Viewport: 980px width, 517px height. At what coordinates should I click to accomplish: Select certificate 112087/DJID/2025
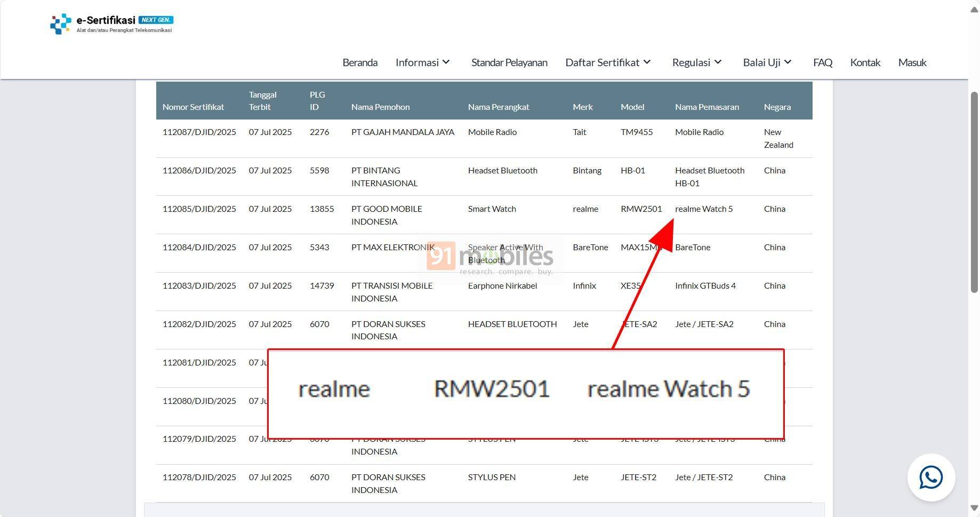(199, 132)
